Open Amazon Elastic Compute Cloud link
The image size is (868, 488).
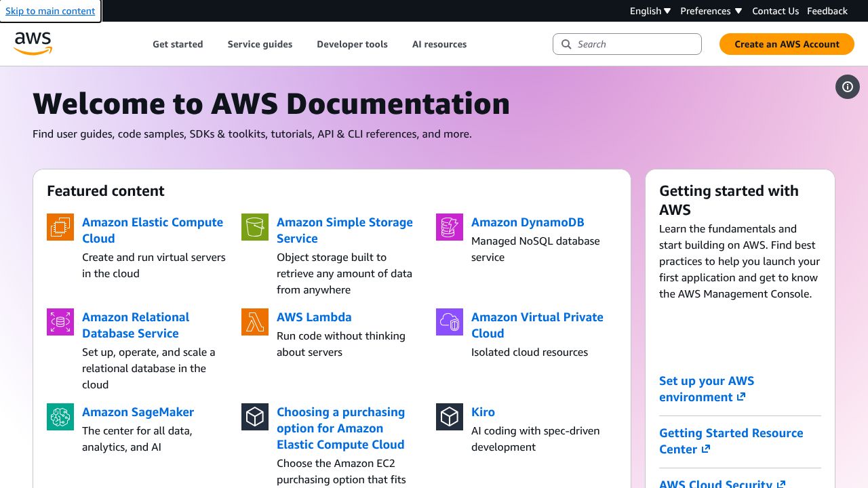(x=153, y=230)
